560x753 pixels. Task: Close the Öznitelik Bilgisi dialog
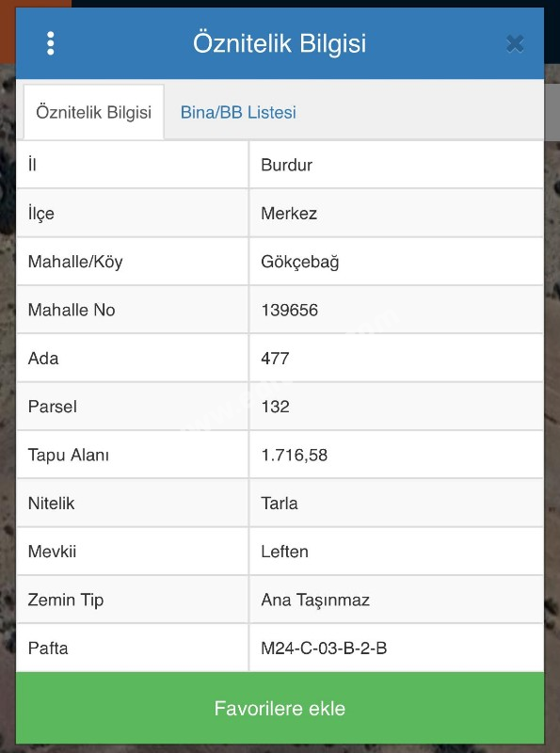(x=515, y=43)
